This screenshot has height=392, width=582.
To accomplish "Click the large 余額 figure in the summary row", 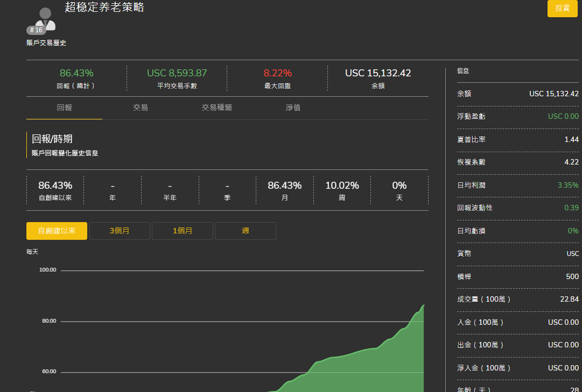I will point(378,73).
